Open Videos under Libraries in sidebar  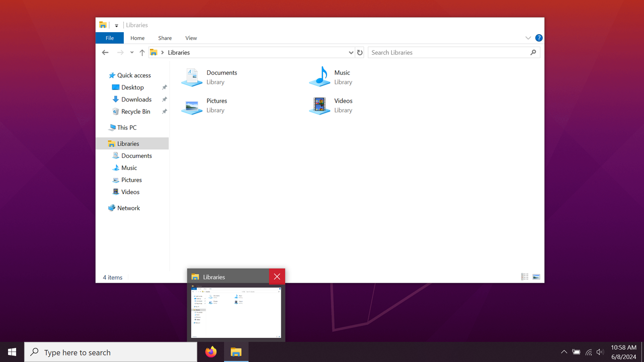[130, 192]
